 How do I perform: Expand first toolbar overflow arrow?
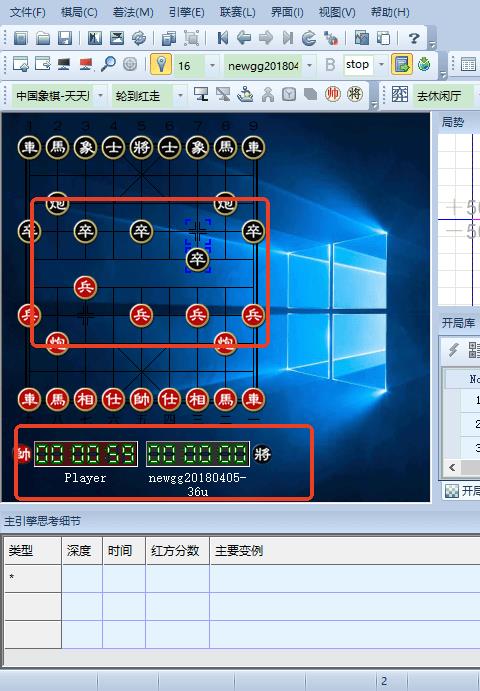tap(432, 45)
